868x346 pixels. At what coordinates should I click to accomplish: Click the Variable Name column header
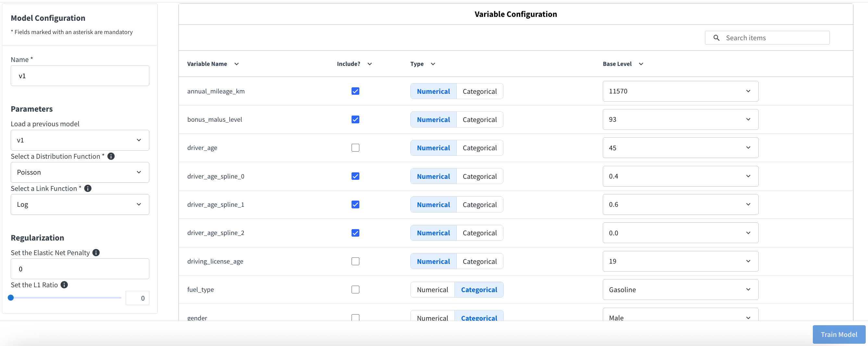click(207, 64)
